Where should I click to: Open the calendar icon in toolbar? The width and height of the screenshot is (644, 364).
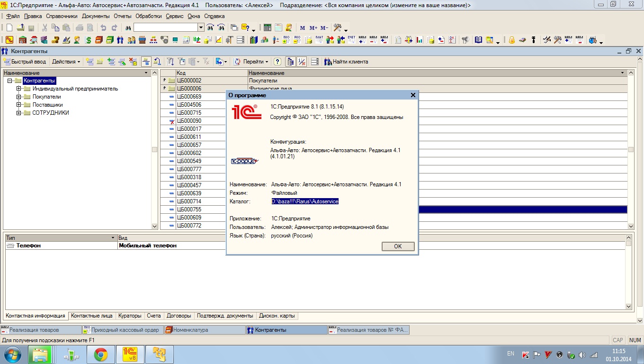pos(278,28)
